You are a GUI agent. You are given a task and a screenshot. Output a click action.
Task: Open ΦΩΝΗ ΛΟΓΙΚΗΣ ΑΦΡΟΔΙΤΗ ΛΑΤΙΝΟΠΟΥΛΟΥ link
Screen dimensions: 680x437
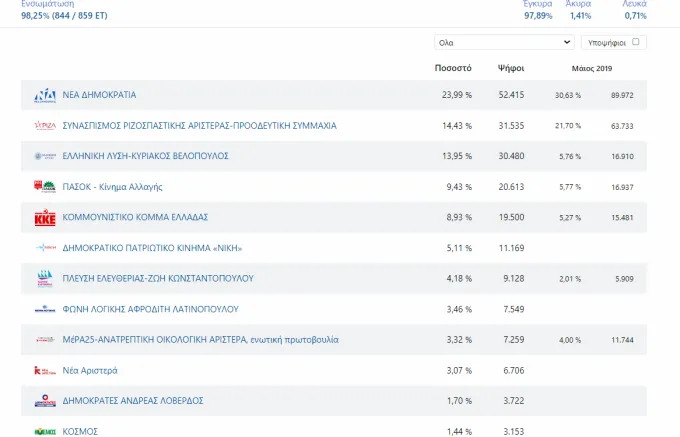[x=150, y=309]
